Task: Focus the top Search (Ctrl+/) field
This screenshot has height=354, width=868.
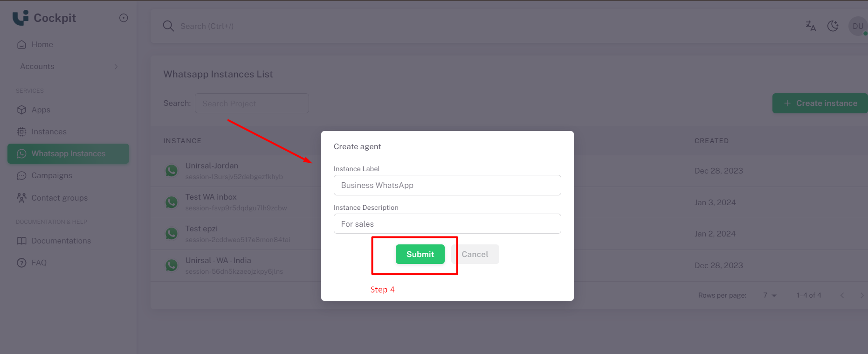Action: pos(207,26)
